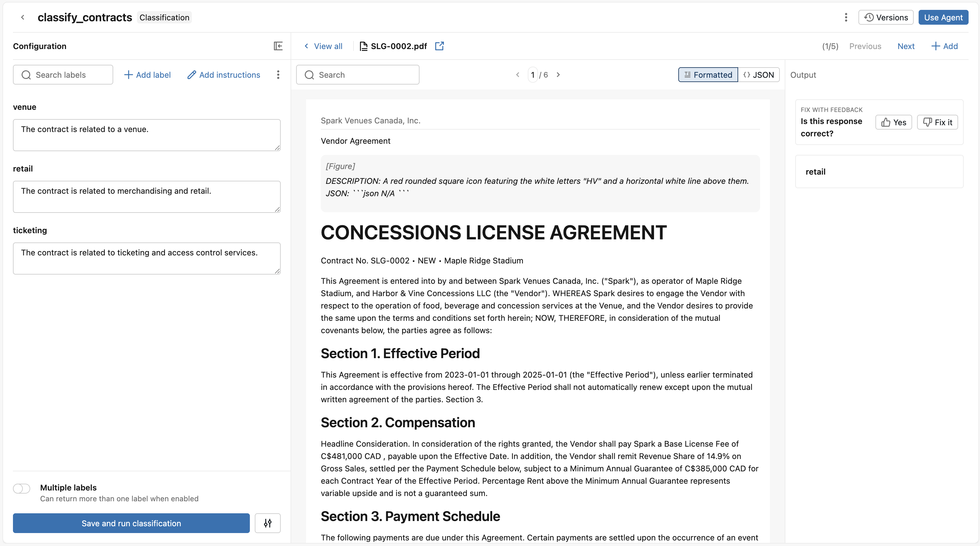This screenshot has height=546, width=980.
Task: Click the Spark Venues Canada, Inc. header
Action: (x=370, y=121)
